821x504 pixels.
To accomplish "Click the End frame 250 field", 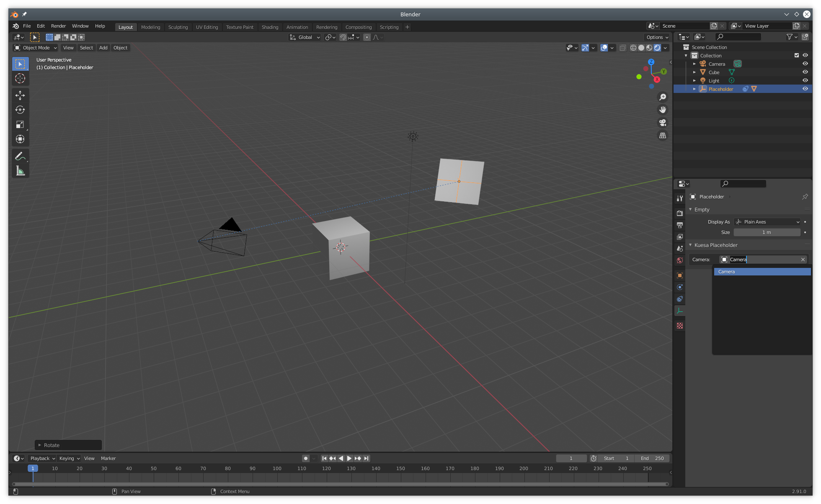I will pos(652,458).
